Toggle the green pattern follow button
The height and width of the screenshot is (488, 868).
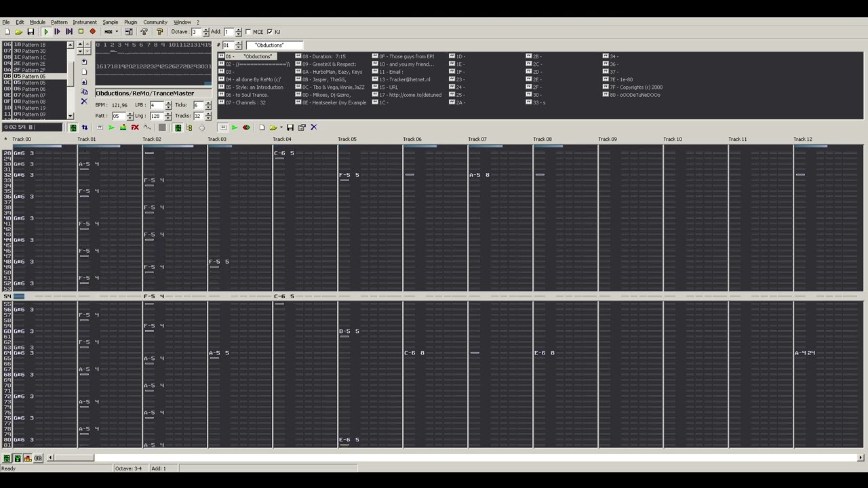coord(73,127)
